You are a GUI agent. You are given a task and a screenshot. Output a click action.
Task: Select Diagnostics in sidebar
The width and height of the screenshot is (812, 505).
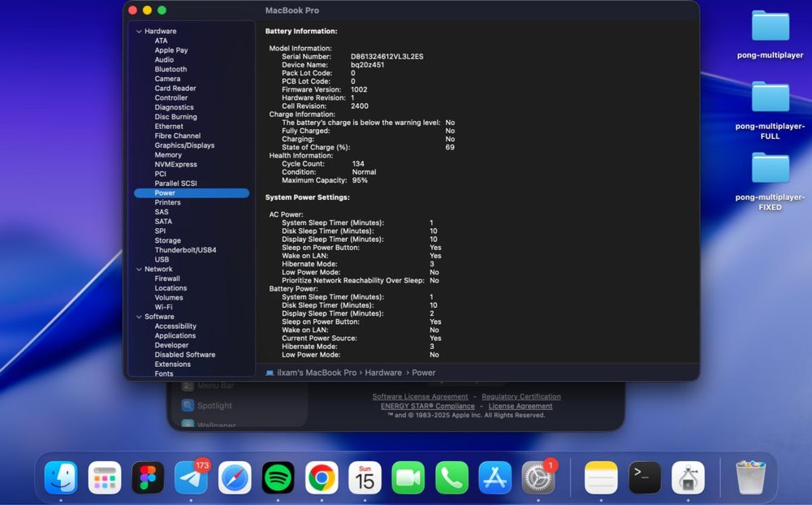click(174, 108)
